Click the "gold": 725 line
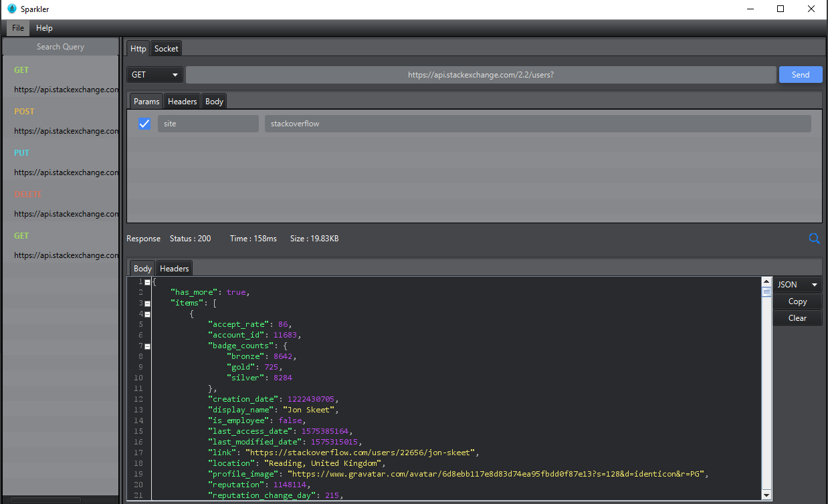 point(254,367)
